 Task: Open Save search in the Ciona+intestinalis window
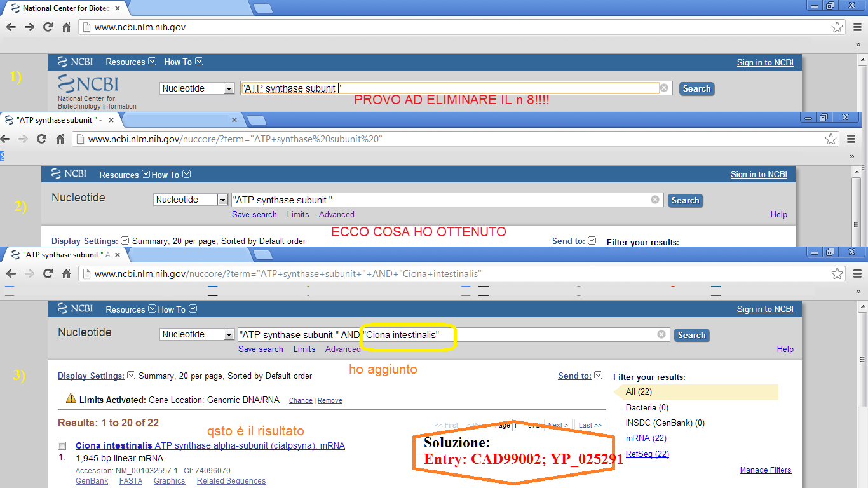point(261,349)
